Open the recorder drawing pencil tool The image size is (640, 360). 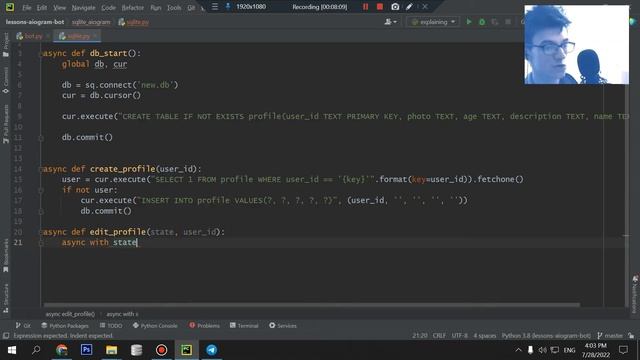409,7
